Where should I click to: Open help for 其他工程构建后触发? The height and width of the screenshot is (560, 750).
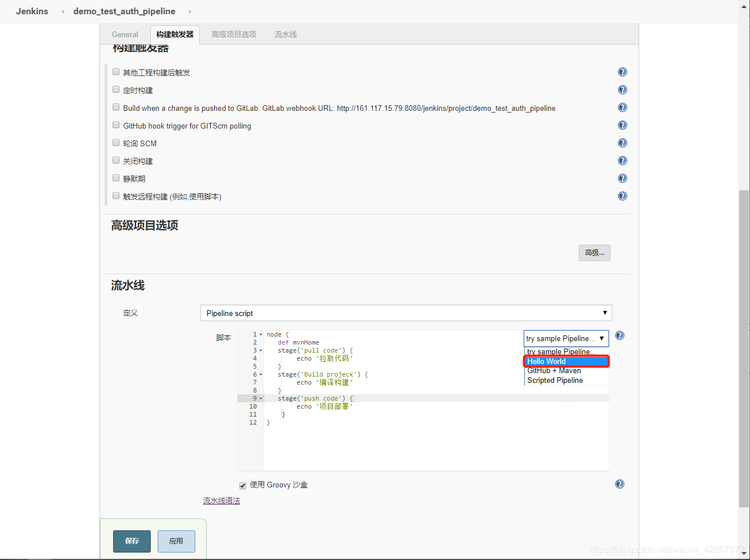[x=623, y=72]
